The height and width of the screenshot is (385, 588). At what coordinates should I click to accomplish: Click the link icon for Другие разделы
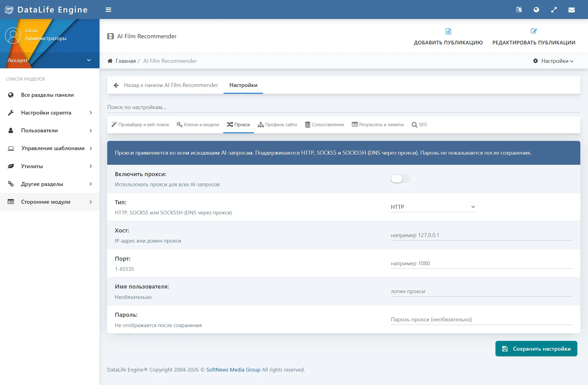tap(11, 184)
